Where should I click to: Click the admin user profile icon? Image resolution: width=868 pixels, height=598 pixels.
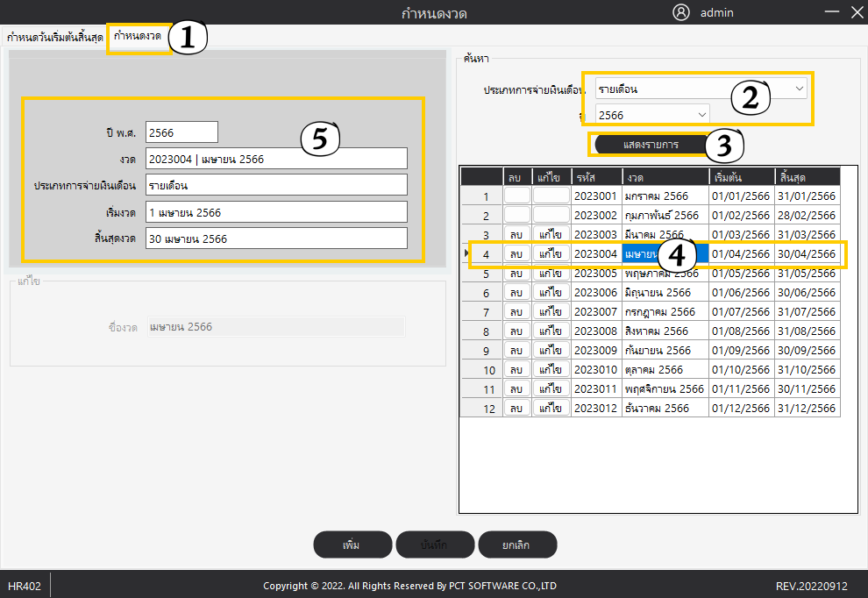[x=681, y=12]
